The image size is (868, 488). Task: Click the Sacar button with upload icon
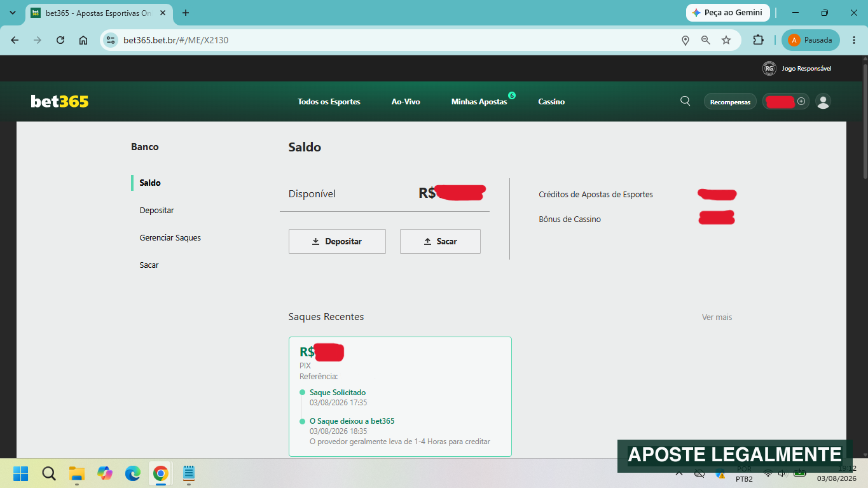pyautogui.click(x=440, y=241)
